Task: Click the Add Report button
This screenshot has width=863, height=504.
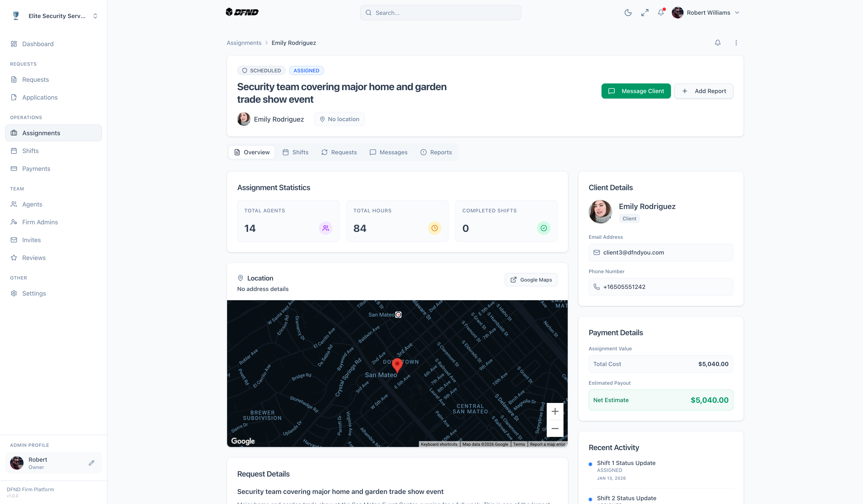Action: click(x=703, y=91)
